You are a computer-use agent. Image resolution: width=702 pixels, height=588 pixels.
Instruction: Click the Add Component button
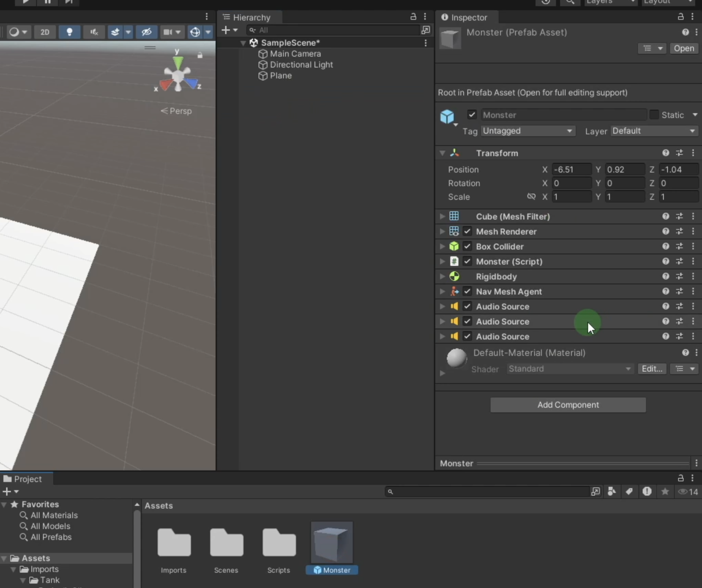coord(568,405)
